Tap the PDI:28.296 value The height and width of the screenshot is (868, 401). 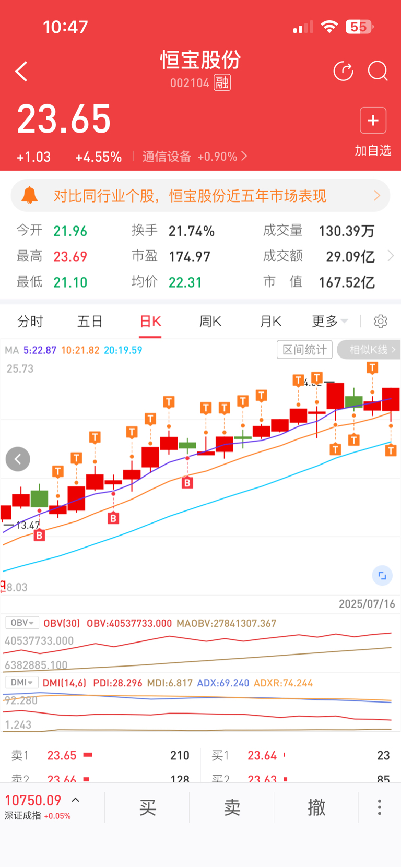click(117, 683)
